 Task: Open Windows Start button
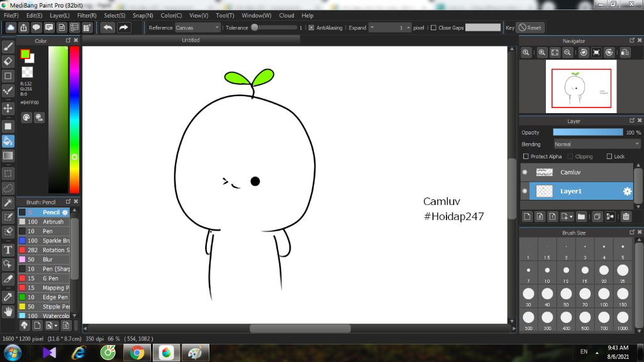coord(13,353)
